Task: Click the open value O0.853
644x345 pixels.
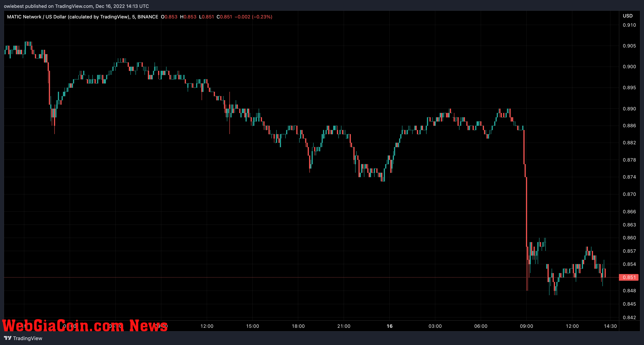Action: [x=169, y=17]
